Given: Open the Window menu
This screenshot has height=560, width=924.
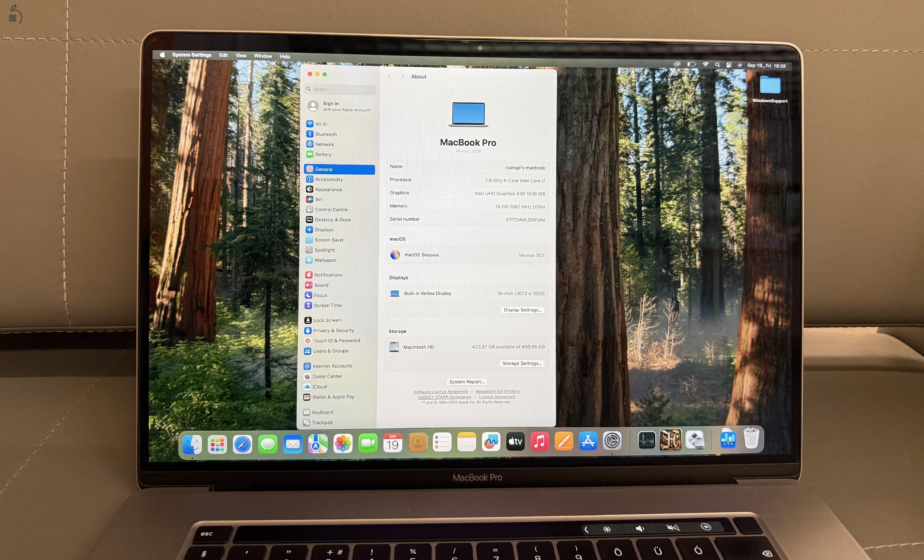Looking at the screenshot, I should [x=263, y=56].
